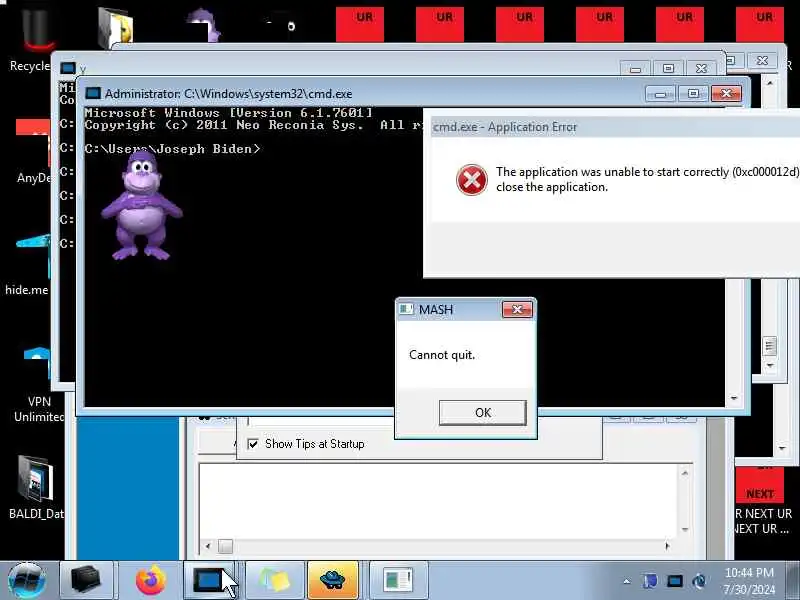Click the left scroll arrow of text box
The image size is (800, 600).
[207, 546]
